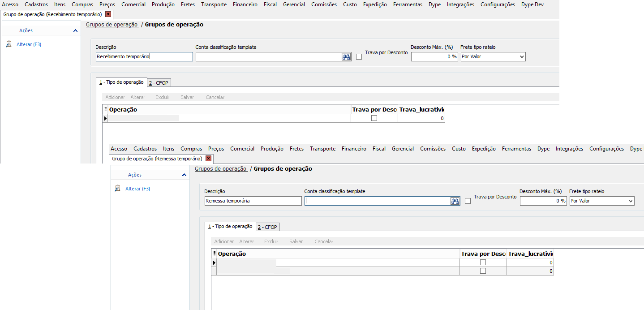
Task: Click grid column selector icon in Recebimento temporário table
Action: (105, 109)
